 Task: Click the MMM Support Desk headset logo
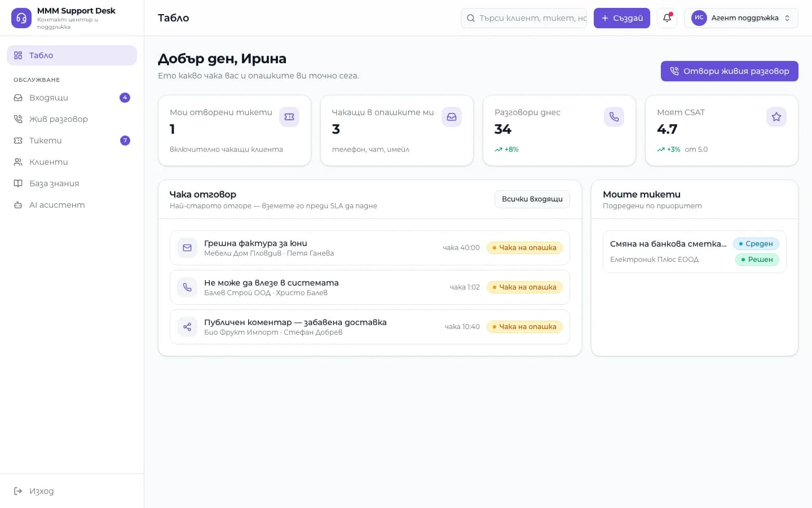pos(21,18)
